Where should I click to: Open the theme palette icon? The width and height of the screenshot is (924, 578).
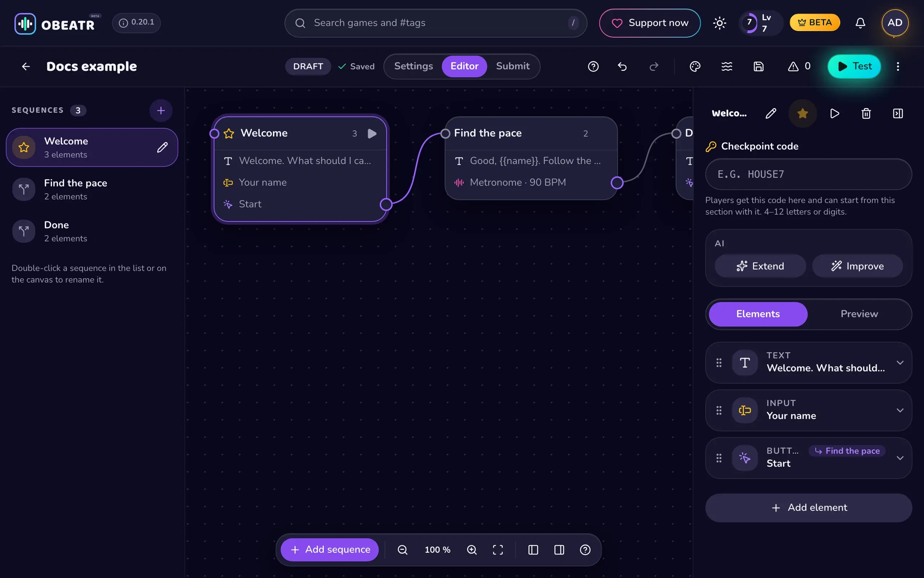(695, 66)
